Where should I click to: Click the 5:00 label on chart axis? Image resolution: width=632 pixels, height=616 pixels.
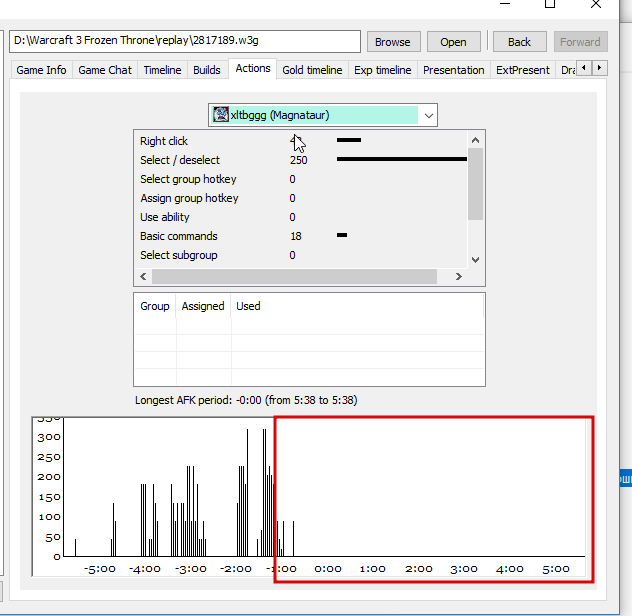click(x=556, y=569)
